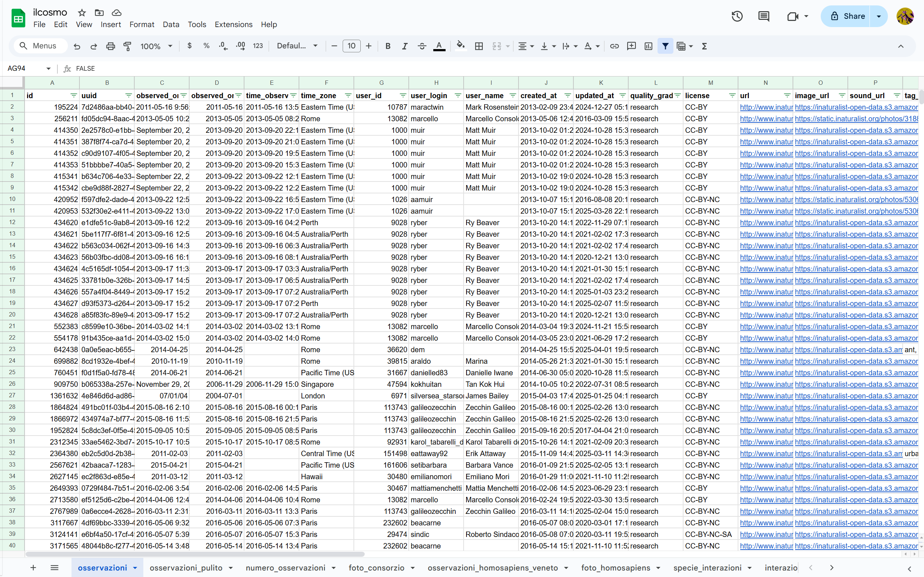
Task: Check cloud save status icon
Action: (x=117, y=13)
